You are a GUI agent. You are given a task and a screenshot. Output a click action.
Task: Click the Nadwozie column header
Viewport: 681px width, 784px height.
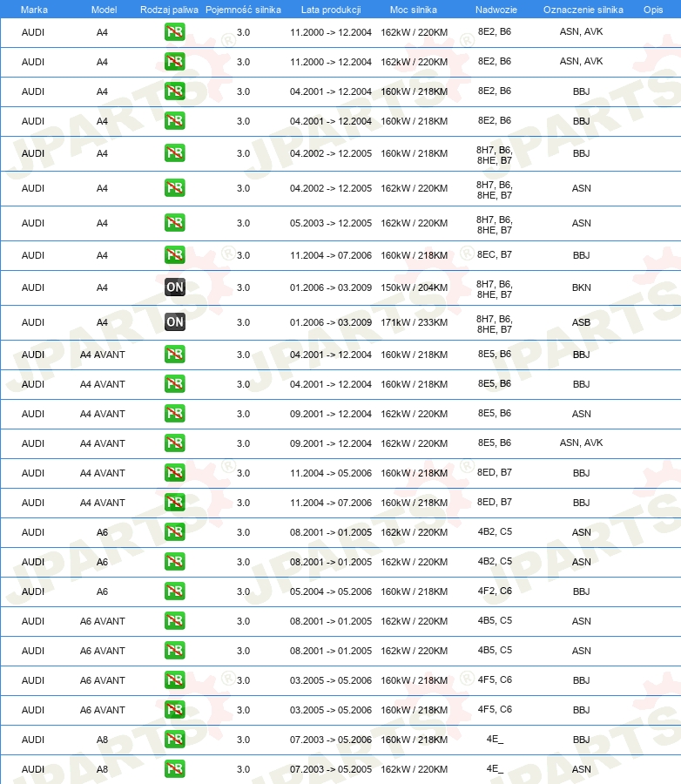point(496,10)
